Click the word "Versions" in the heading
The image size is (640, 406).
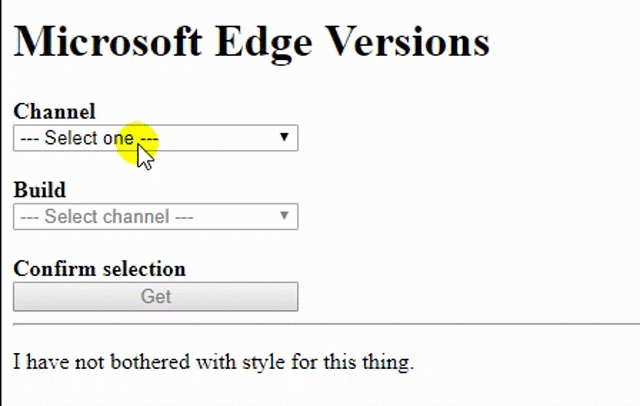point(407,43)
